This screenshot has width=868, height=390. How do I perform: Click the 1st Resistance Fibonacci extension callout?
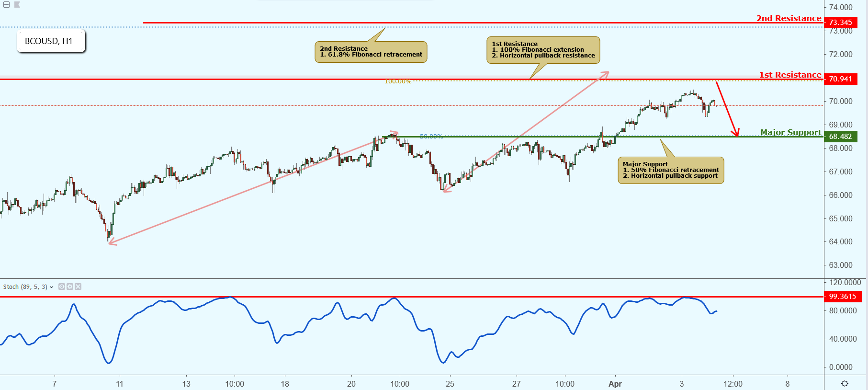point(543,50)
